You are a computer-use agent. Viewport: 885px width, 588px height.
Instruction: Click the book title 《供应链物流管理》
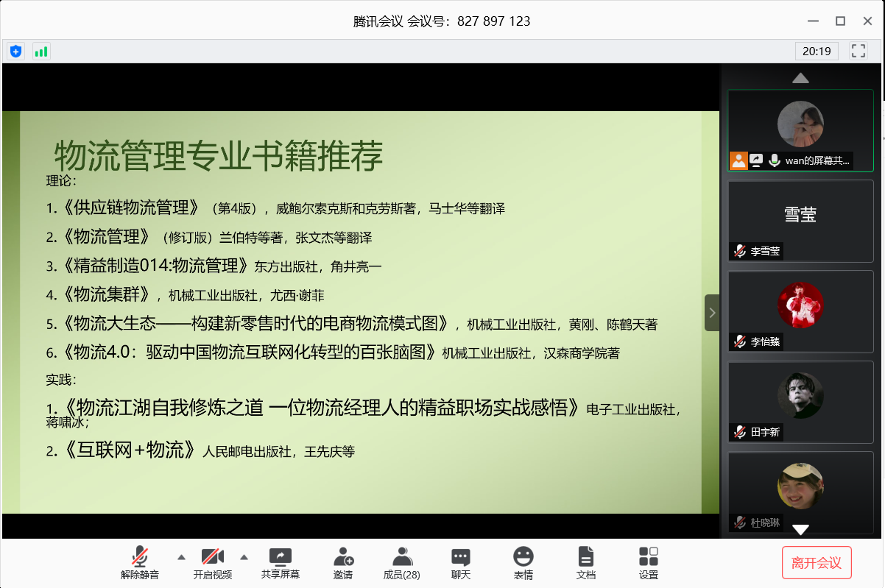(x=131, y=208)
